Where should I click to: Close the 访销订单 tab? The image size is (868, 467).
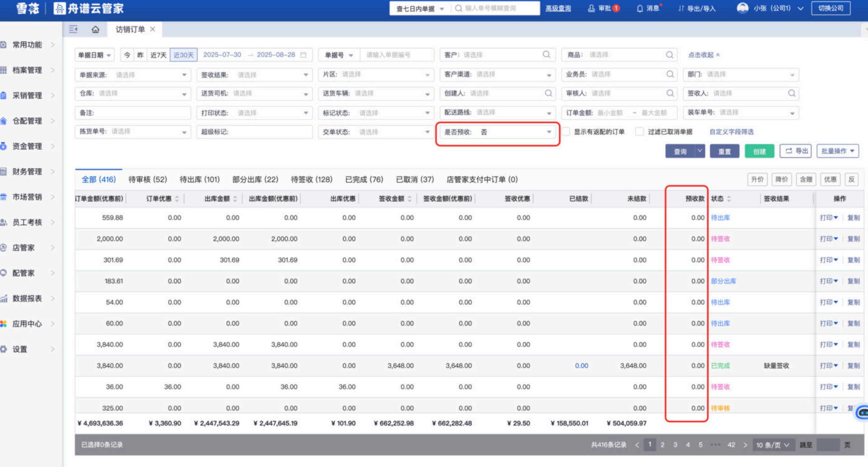153,29
